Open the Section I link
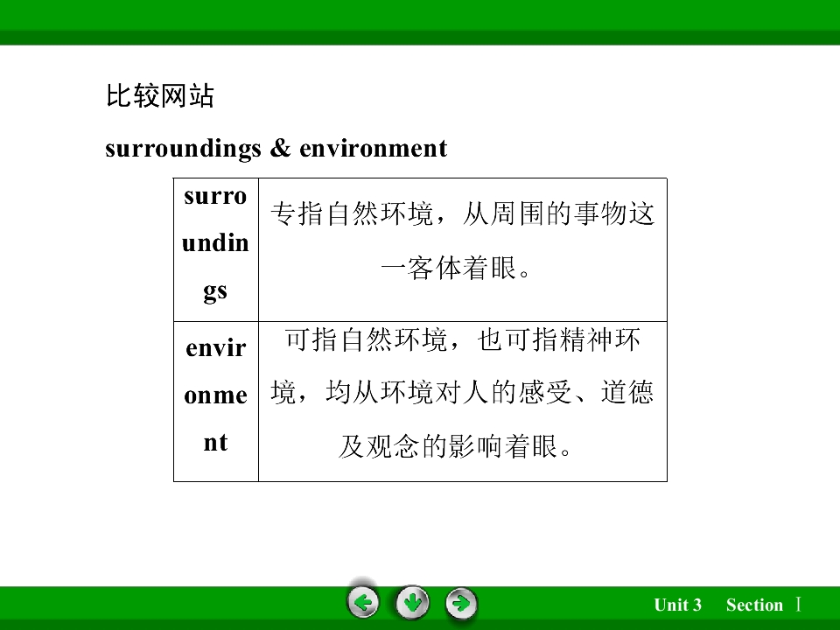The width and height of the screenshot is (840, 630). [763, 605]
